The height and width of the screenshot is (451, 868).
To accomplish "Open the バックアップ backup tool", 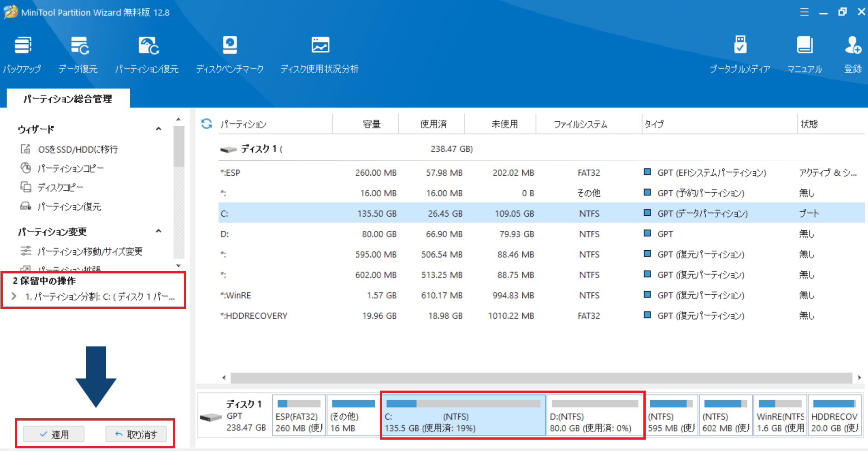I will tap(22, 55).
